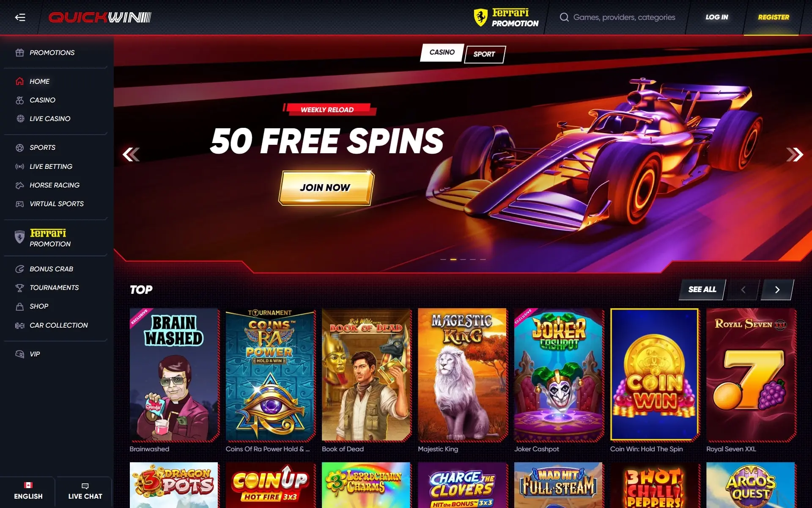812x508 pixels.
Task: Collapse the sidebar menu with the arrow icon
Action: click(20, 17)
